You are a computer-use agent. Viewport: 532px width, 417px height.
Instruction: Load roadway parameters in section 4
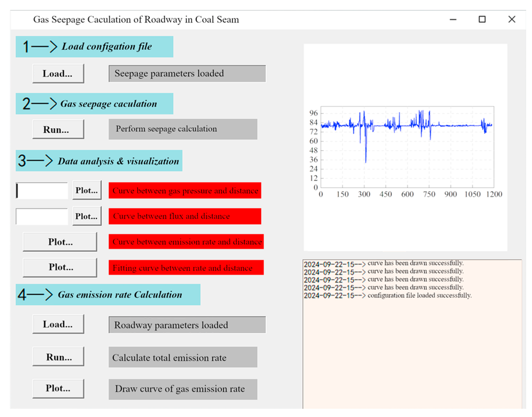pos(58,324)
